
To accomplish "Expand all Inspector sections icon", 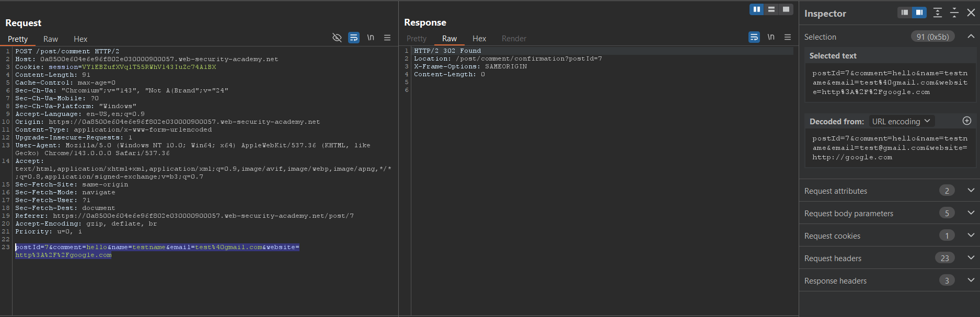I will (938, 13).
